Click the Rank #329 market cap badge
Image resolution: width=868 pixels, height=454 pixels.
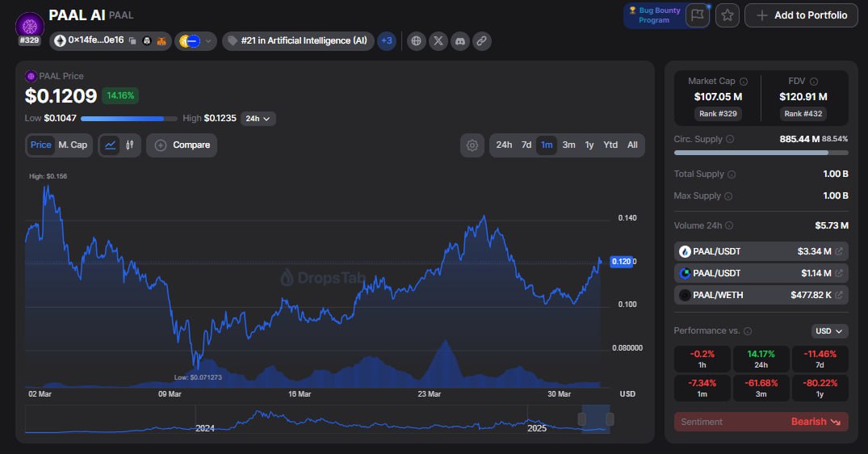click(x=718, y=113)
